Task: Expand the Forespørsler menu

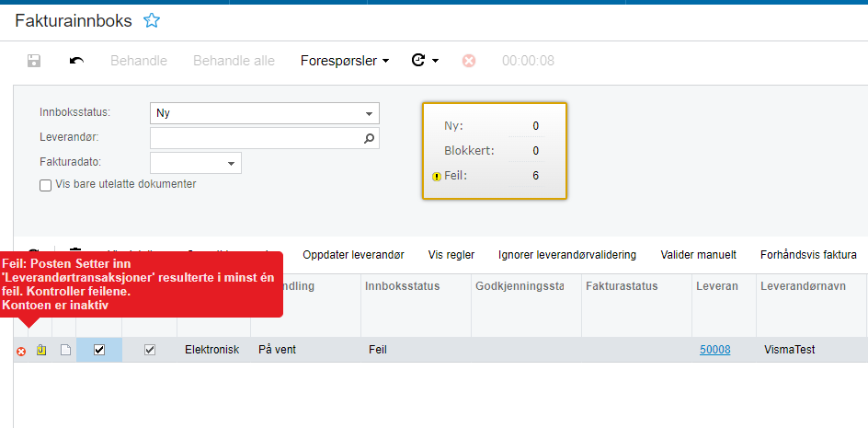Action: 344,61
